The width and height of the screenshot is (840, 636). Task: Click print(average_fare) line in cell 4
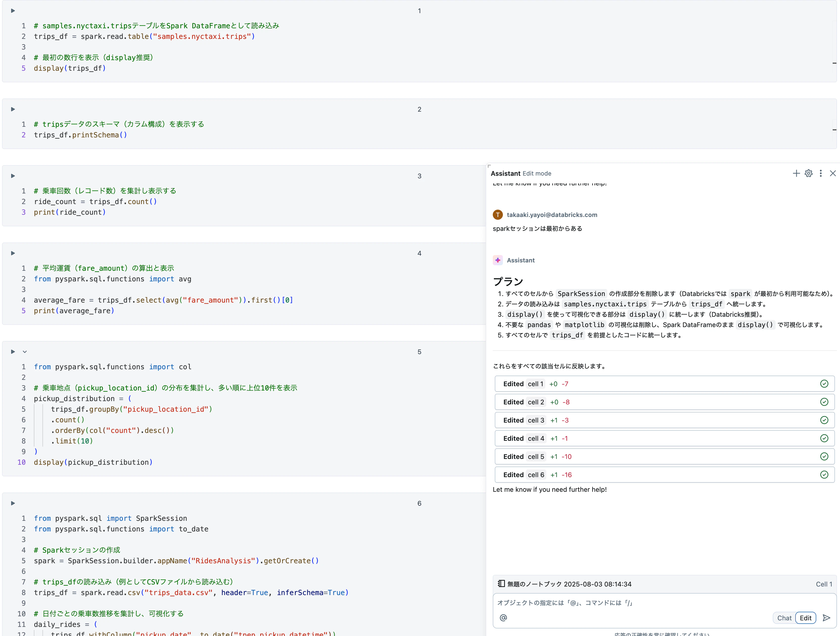point(74,311)
